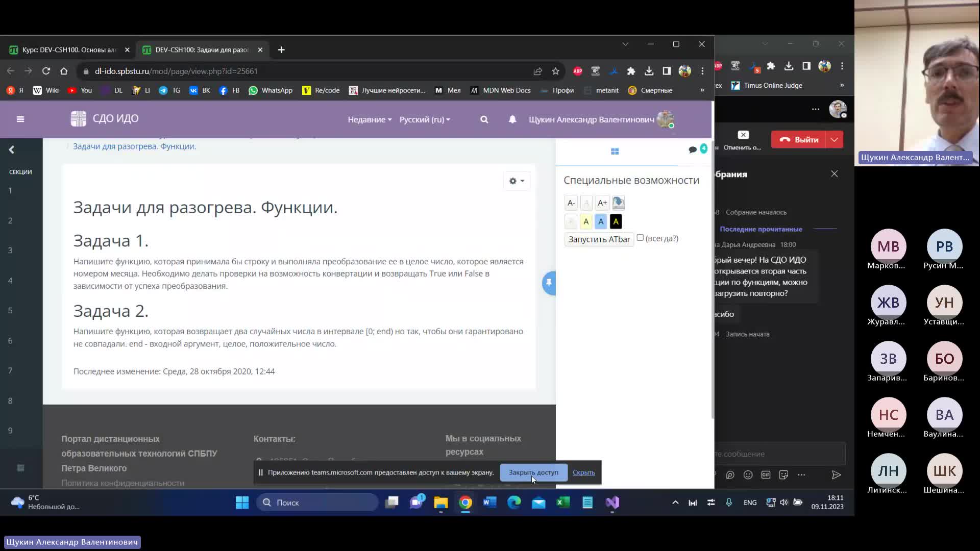Image resolution: width=980 pixels, height=551 pixels.
Task: Open breadcrumb link "Задачи для разогрева. Функции."
Action: (134, 146)
